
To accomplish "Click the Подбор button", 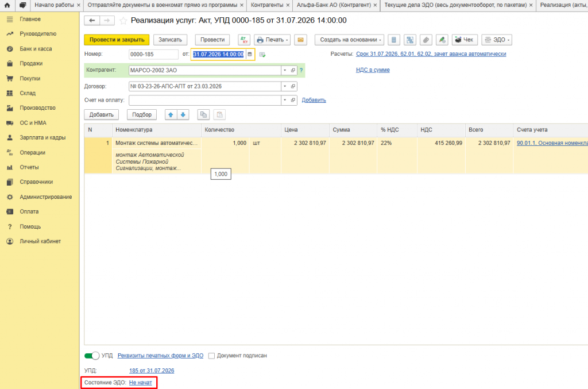I will click(142, 115).
